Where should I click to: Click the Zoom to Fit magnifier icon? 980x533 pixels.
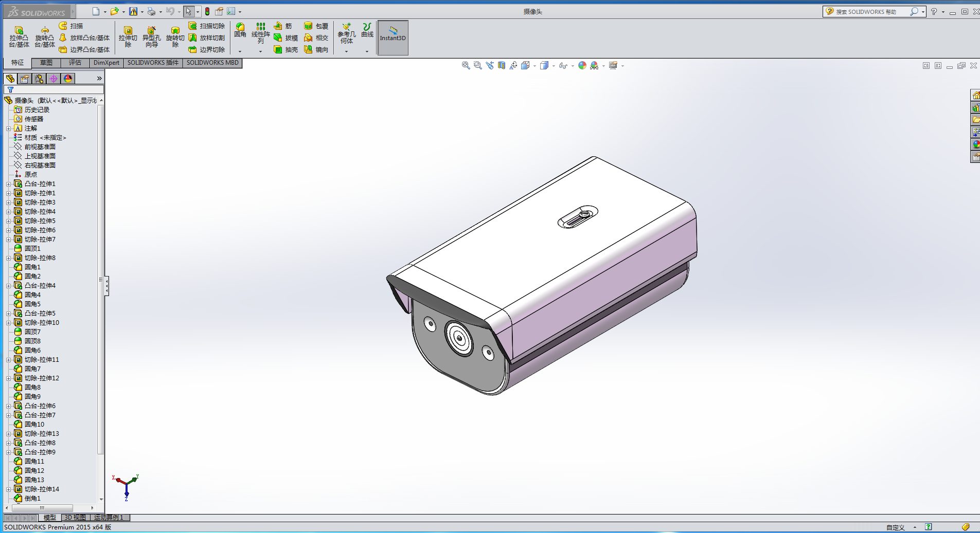tap(466, 65)
